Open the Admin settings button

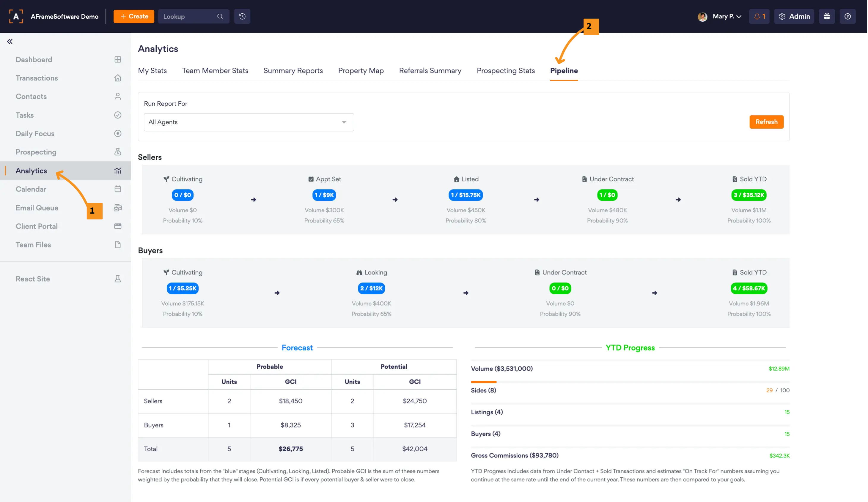[x=794, y=16]
